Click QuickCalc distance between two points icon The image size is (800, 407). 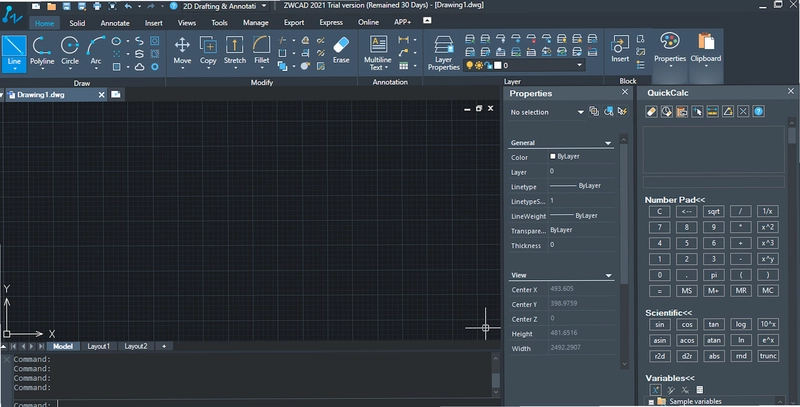coord(712,112)
